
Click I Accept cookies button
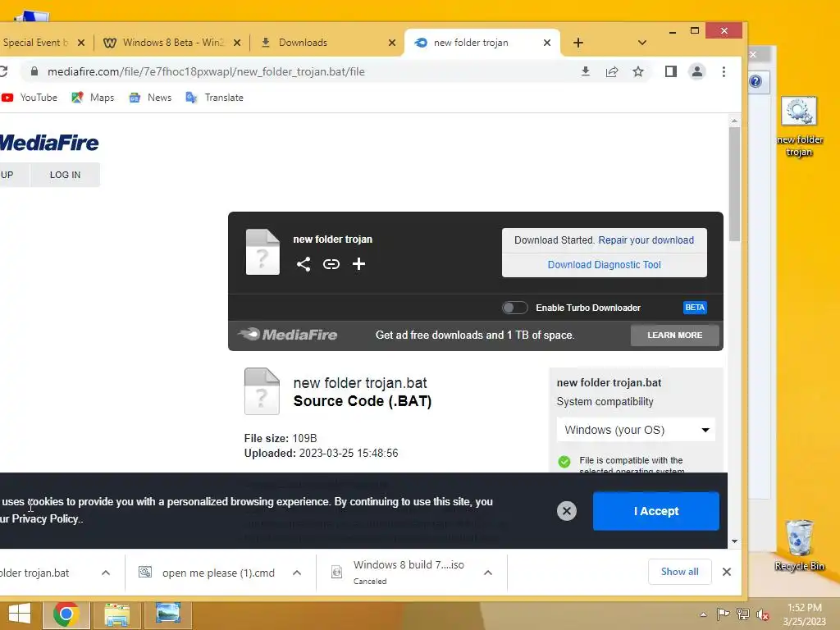[x=655, y=511]
